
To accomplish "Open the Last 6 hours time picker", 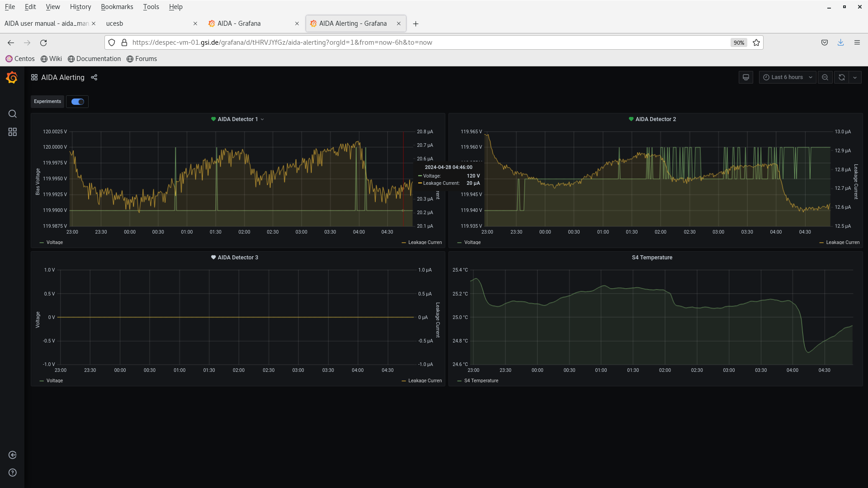I will pyautogui.click(x=787, y=77).
